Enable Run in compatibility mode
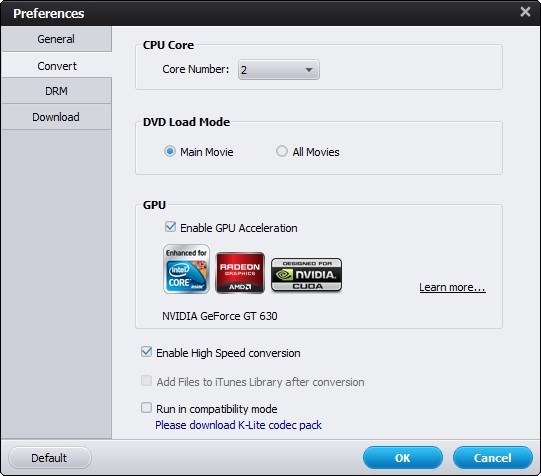This screenshot has width=541, height=476. pyautogui.click(x=146, y=408)
